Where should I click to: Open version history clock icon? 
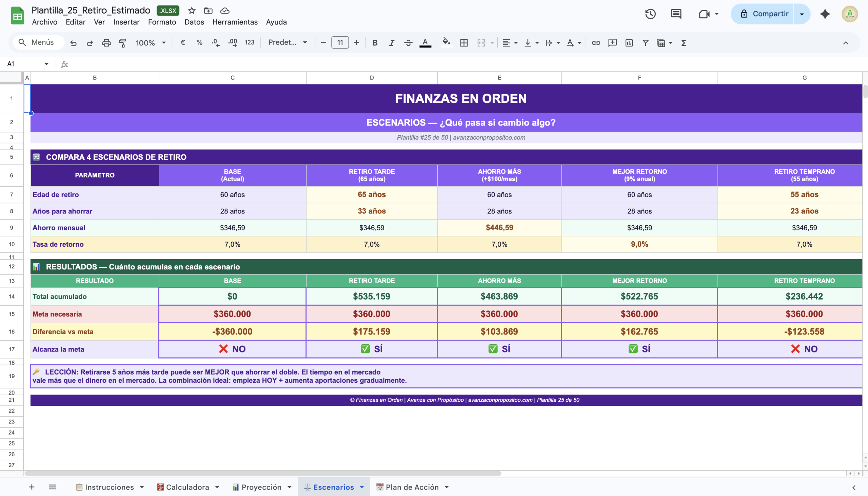(x=650, y=14)
